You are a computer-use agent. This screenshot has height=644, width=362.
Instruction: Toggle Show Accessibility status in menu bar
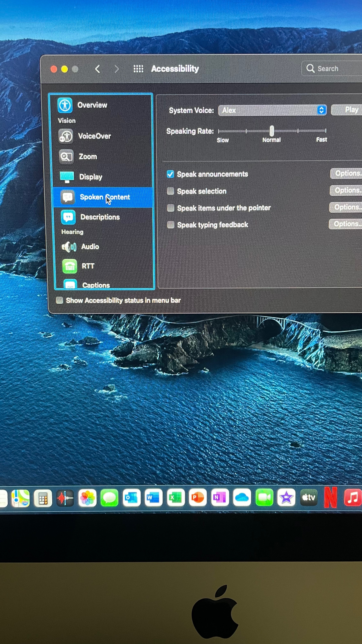[x=60, y=300]
